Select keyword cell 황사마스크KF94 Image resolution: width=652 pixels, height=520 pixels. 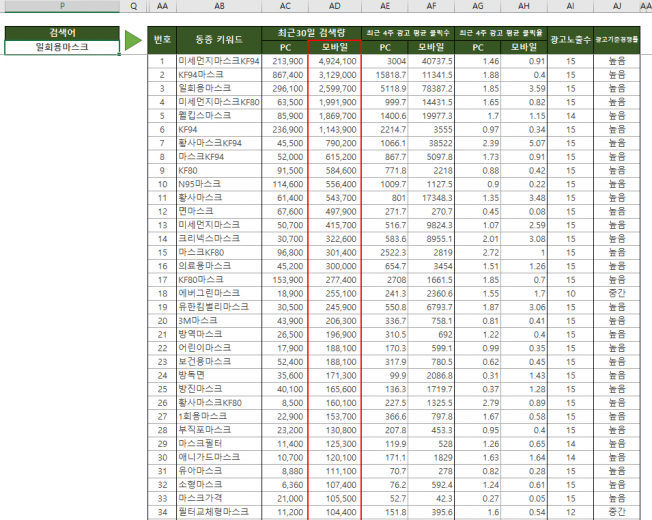(x=219, y=143)
